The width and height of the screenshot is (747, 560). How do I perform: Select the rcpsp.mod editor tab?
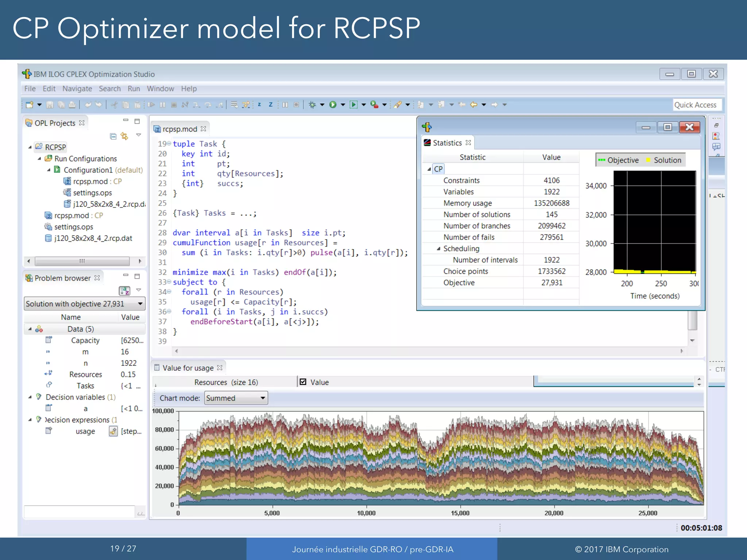[180, 129]
